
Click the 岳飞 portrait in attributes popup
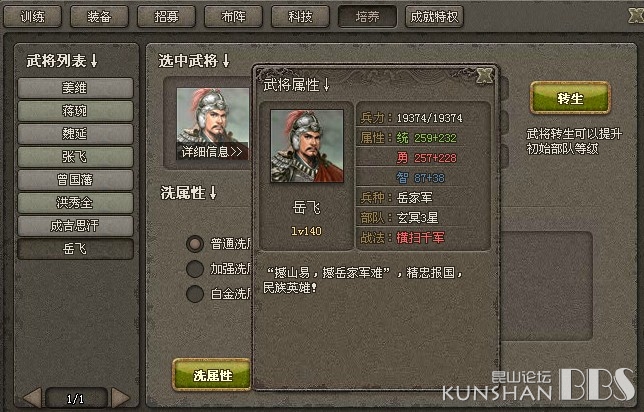point(307,146)
